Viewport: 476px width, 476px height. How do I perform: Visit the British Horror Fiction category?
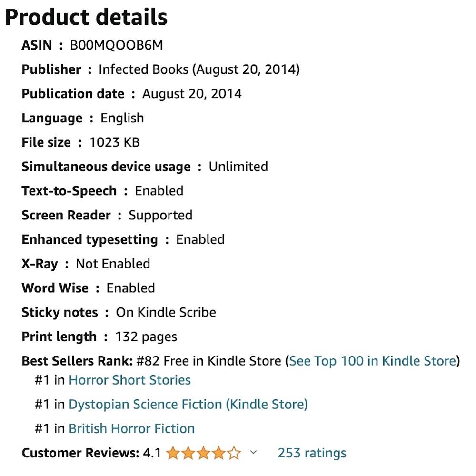pyautogui.click(x=131, y=428)
